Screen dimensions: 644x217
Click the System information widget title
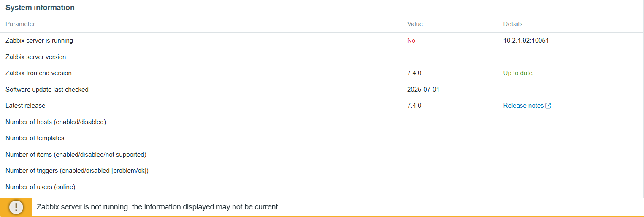click(40, 8)
